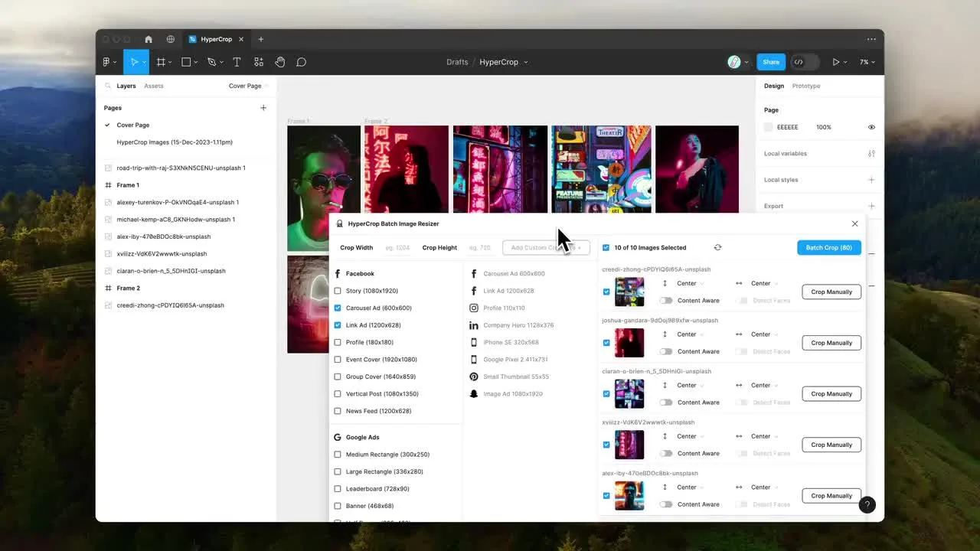Select the Hand tool
980x551 pixels.
click(280, 62)
